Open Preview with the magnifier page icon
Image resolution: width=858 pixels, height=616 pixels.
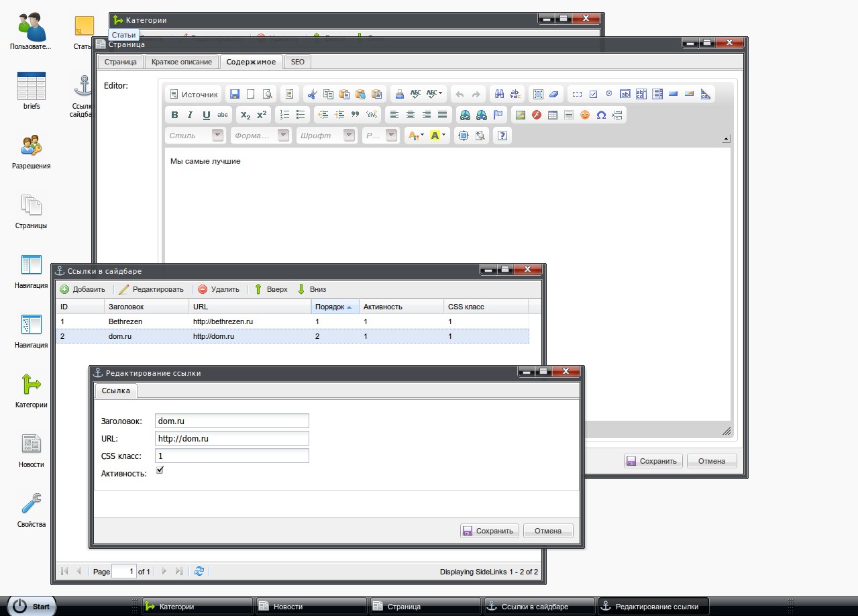267,95
